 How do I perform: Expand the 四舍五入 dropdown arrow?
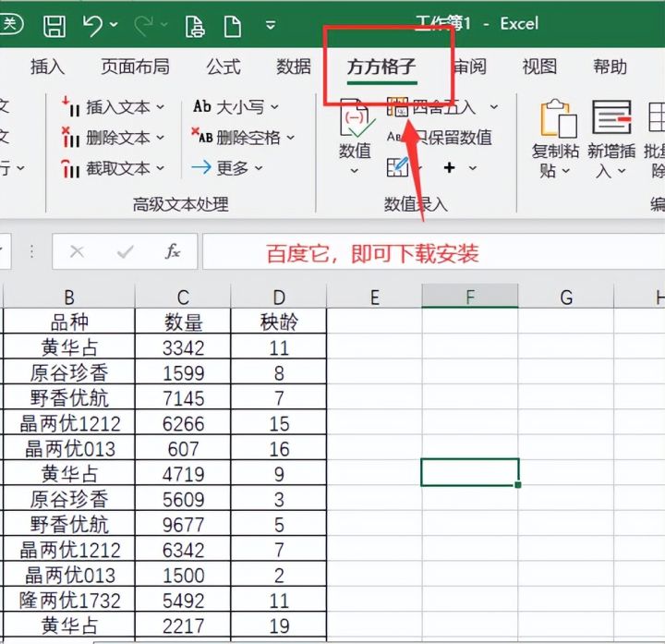coord(493,106)
